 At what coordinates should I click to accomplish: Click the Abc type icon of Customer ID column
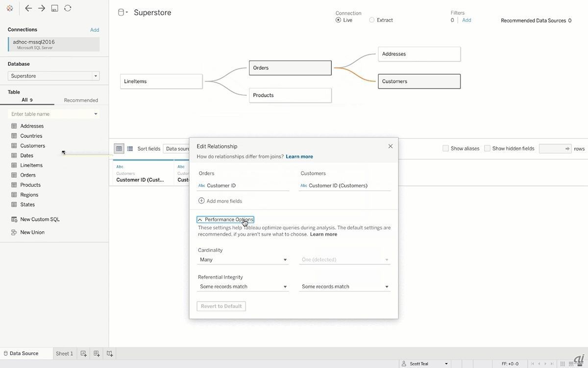pyautogui.click(x=120, y=167)
